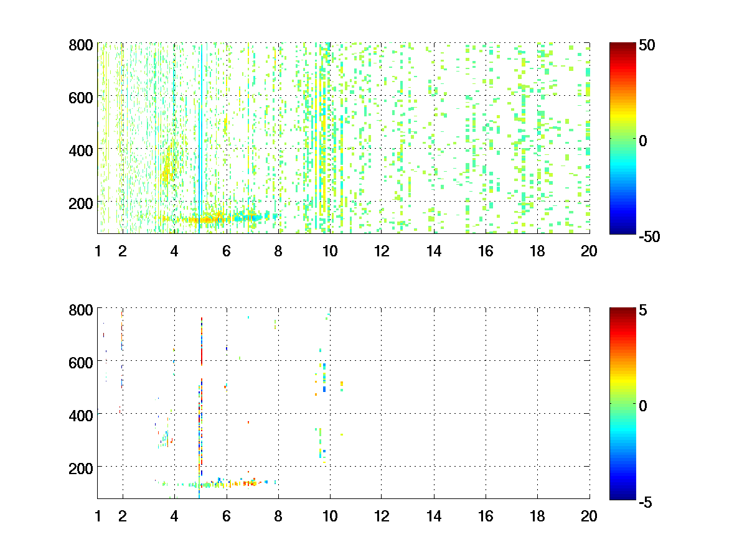This screenshot has height=560, width=747.
Task: Click x-axis tick 16 under bottom plot
Action: [x=486, y=516]
